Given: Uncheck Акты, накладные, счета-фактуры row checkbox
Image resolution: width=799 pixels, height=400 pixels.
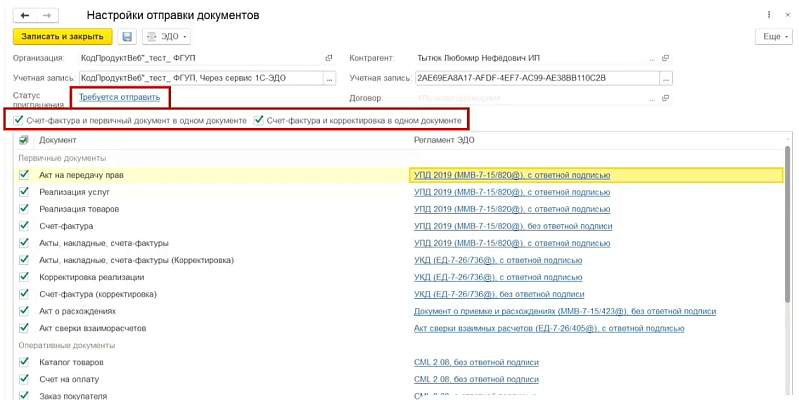Looking at the screenshot, I should pyautogui.click(x=23, y=243).
